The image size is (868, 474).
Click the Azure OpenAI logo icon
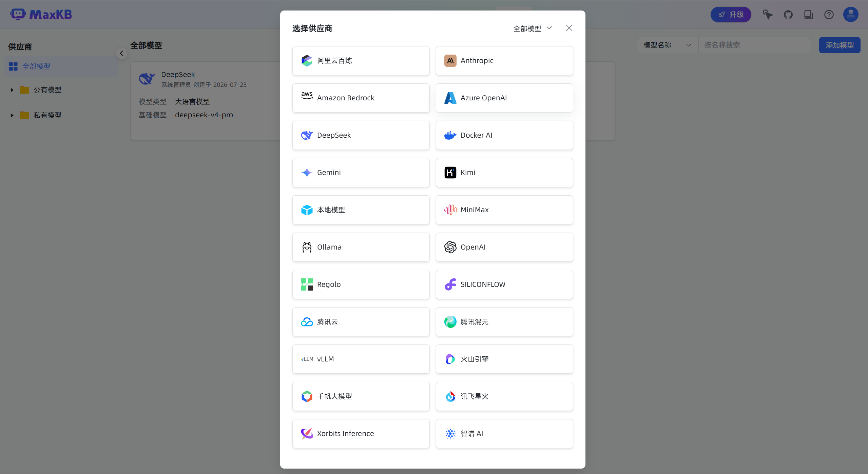pyautogui.click(x=450, y=98)
